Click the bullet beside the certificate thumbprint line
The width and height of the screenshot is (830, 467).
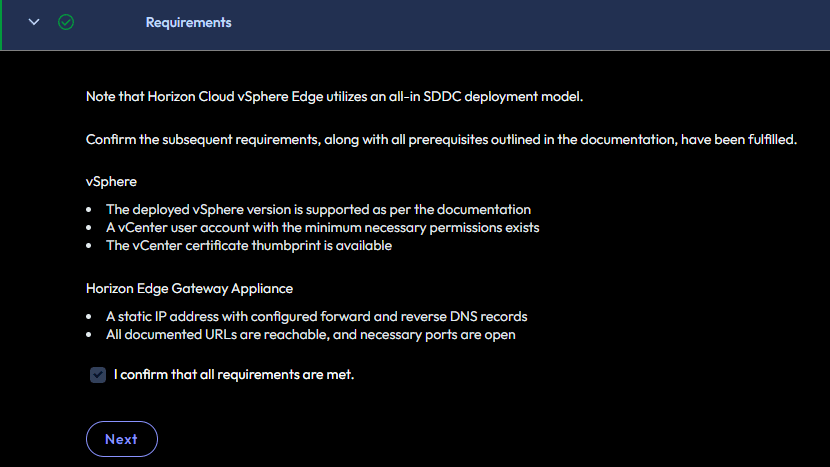pos(90,246)
